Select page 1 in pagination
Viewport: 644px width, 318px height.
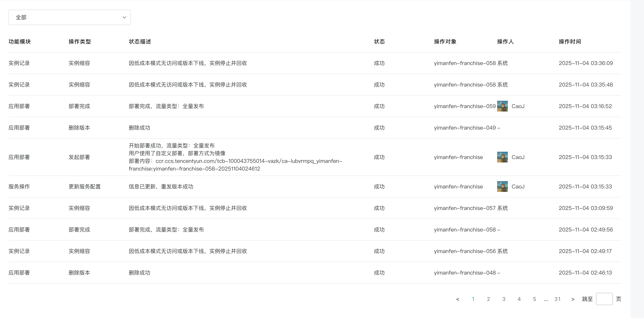point(473,299)
